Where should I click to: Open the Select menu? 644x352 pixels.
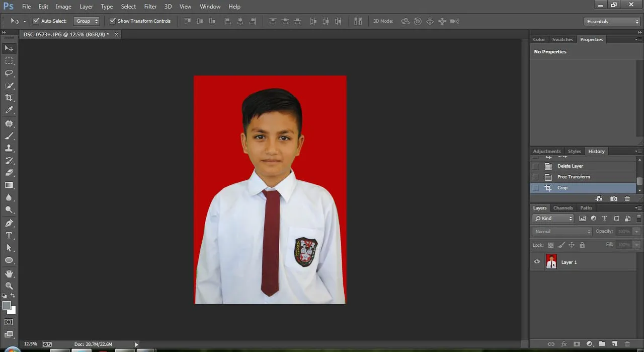(128, 7)
